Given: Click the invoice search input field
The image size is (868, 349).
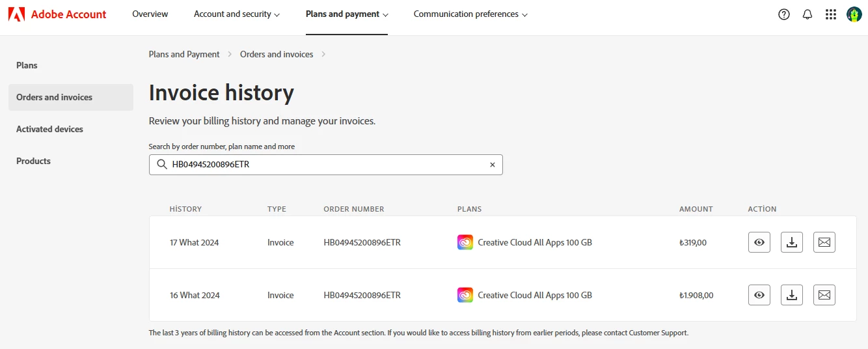Looking at the screenshot, I should [325, 165].
